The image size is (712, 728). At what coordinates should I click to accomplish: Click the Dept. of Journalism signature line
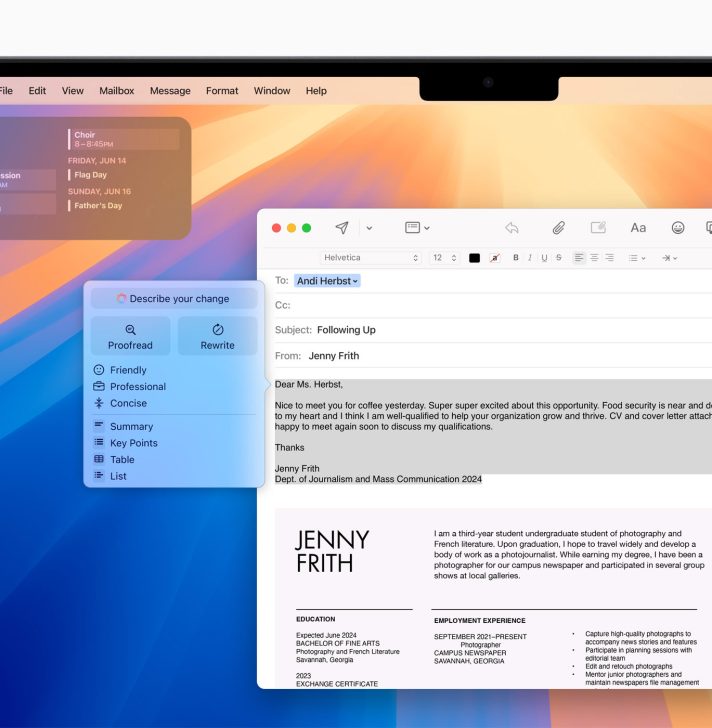coord(378,479)
